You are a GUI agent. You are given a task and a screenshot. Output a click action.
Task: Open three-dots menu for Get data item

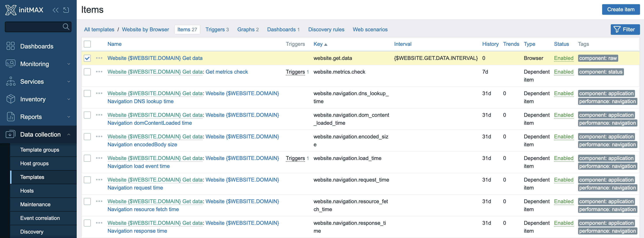(x=99, y=58)
